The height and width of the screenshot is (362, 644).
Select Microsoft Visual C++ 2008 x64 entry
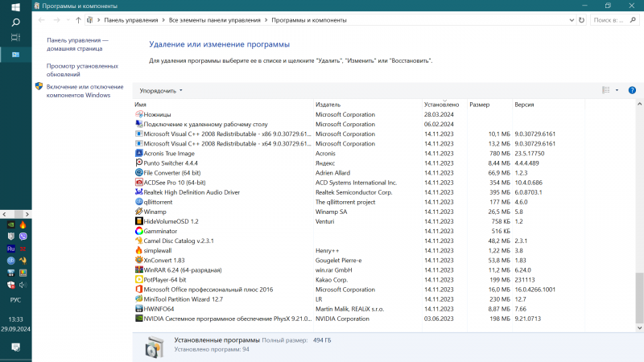359,144
